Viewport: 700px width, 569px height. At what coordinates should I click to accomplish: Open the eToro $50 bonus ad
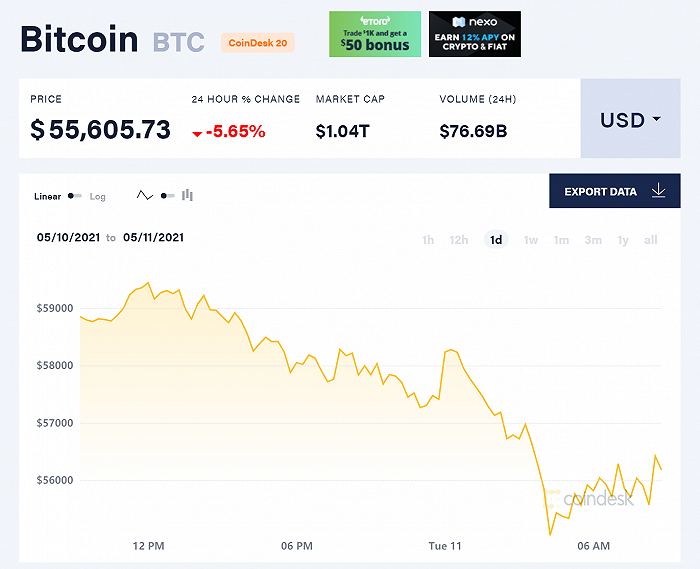pyautogui.click(x=375, y=34)
